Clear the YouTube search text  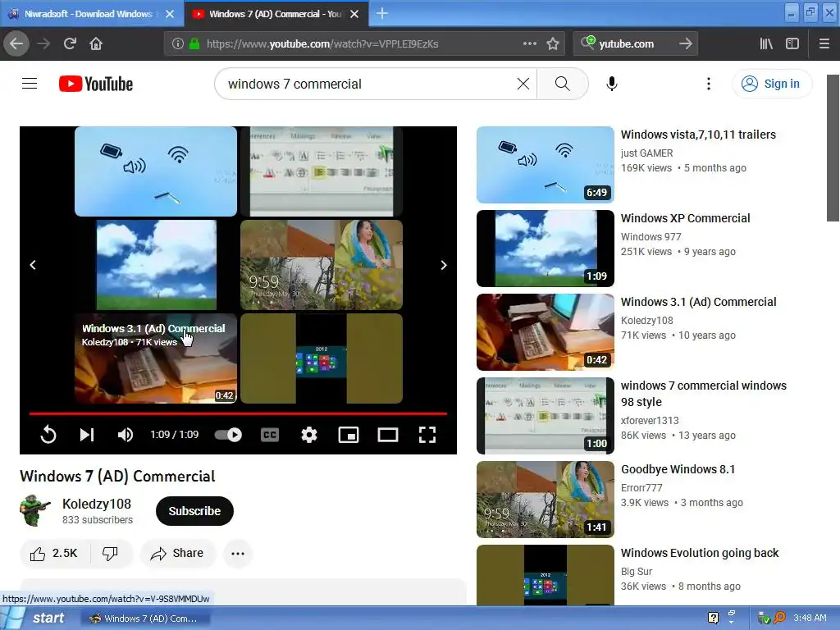523,84
